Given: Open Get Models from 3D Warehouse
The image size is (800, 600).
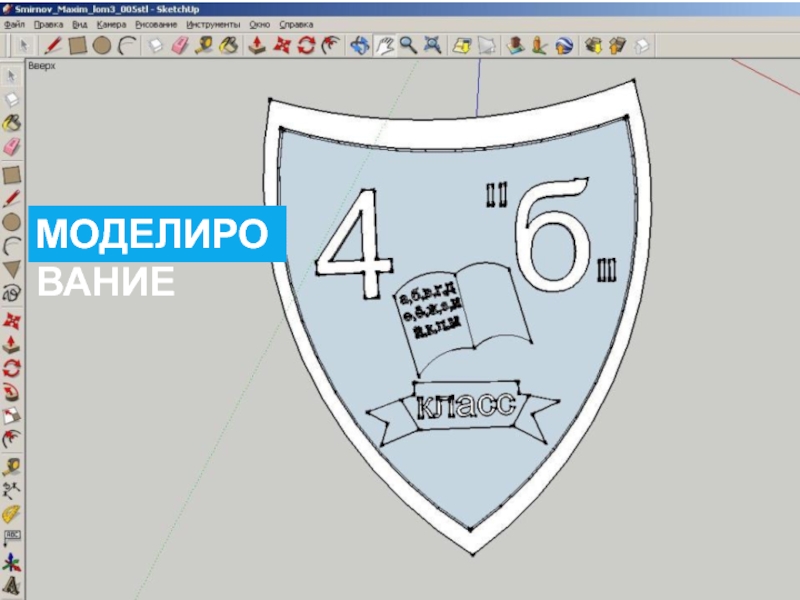Looking at the screenshot, I should coord(593,46).
